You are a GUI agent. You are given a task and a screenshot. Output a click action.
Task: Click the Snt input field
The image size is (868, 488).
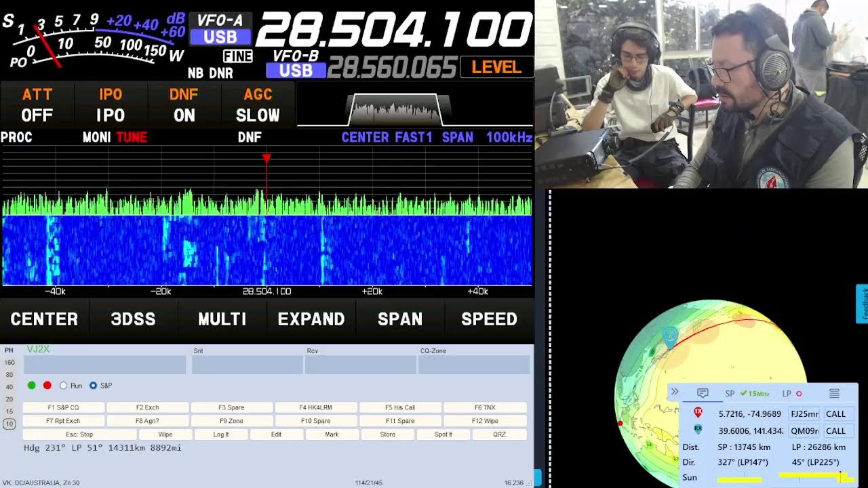point(247,365)
